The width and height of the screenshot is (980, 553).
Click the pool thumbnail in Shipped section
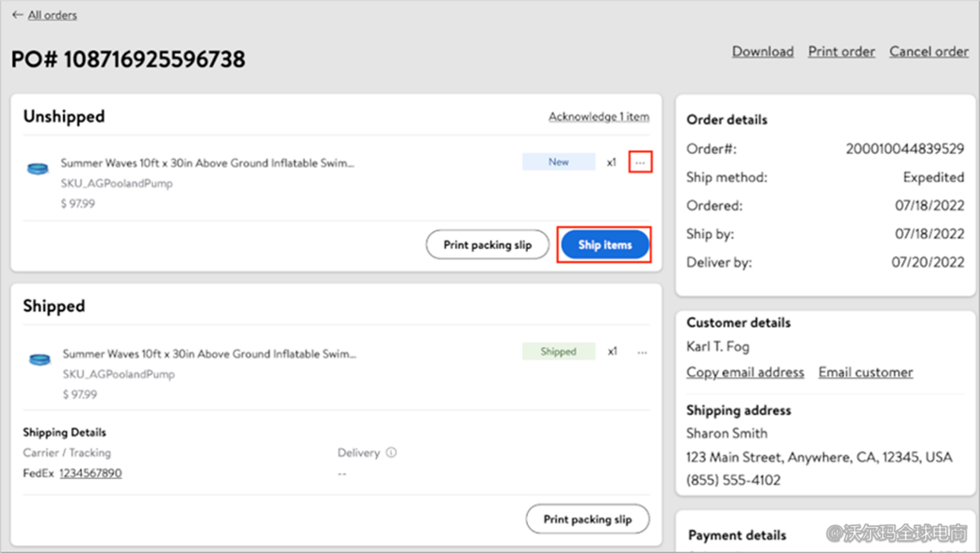tap(40, 360)
